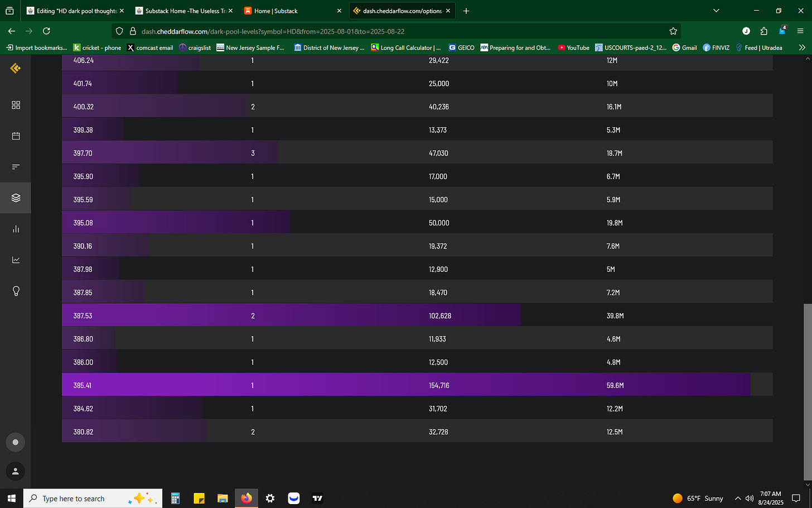Open Feed | Utradea bookmark

click(759, 47)
